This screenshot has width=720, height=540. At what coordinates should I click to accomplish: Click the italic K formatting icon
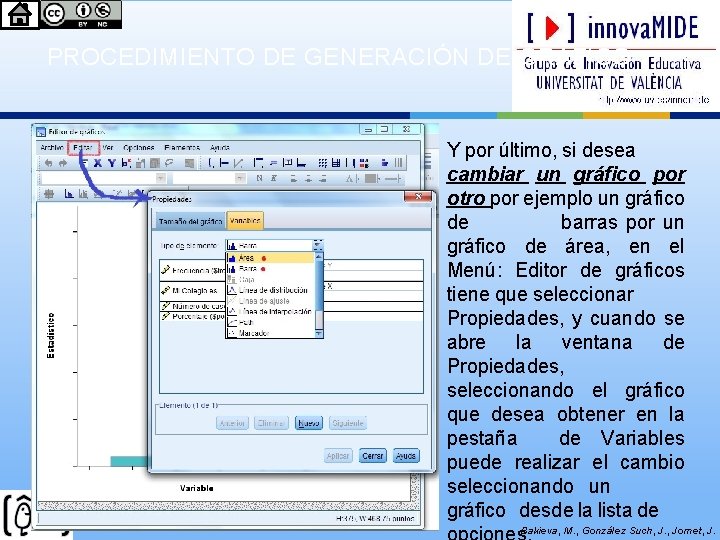click(x=274, y=178)
